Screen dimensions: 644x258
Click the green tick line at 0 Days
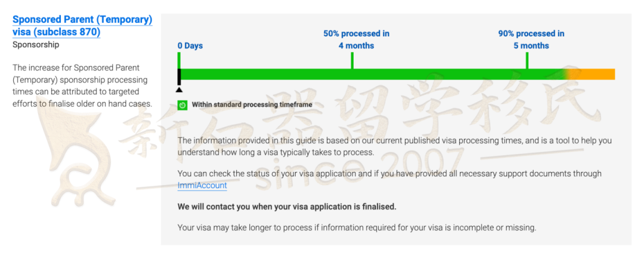pyautogui.click(x=179, y=60)
